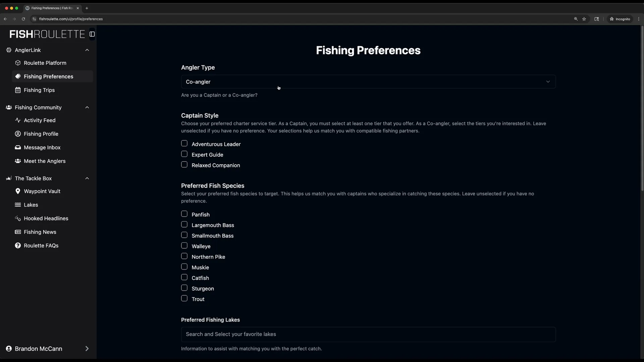Screen dimensions: 644x362
Task: Open the Meet the Anglers page
Action: click(x=45, y=161)
